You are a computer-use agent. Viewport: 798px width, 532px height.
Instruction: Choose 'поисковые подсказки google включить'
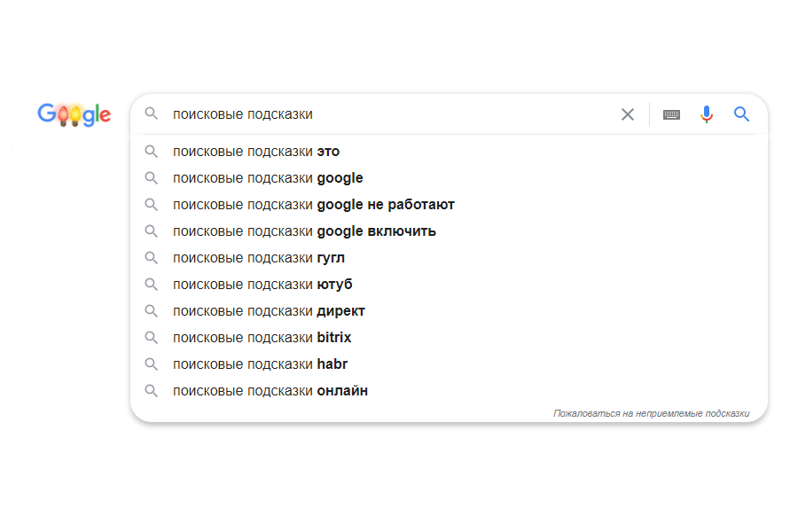click(304, 231)
